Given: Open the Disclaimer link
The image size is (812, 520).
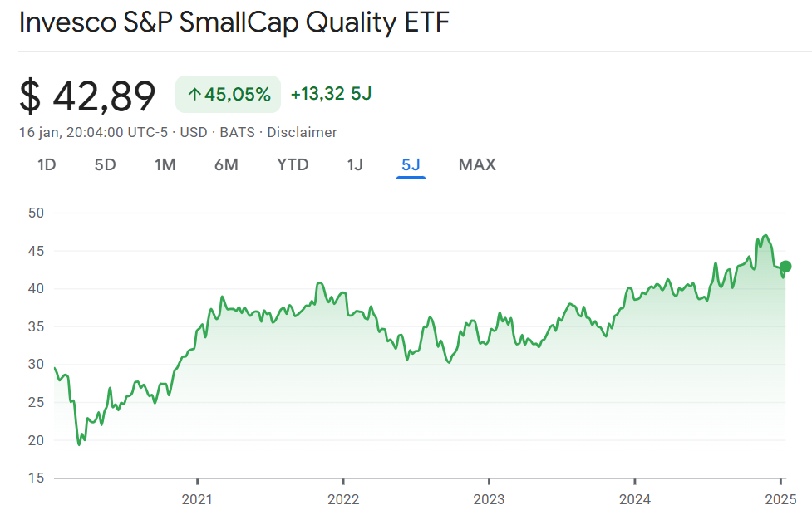Looking at the screenshot, I should click(x=302, y=132).
